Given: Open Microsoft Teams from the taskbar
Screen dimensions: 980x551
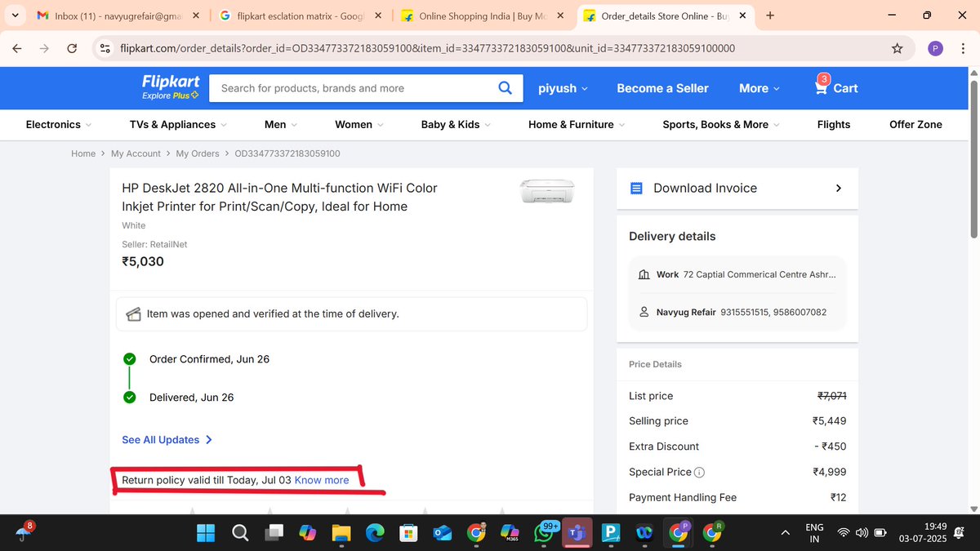Looking at the screenshot, I should (x=577, y=533).
